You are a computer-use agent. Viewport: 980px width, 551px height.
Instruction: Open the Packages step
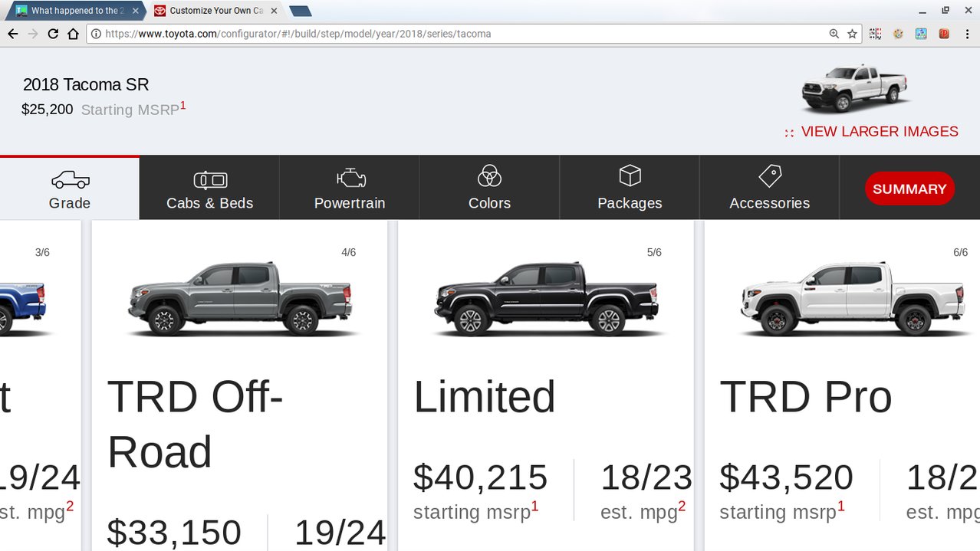point(630,189)
